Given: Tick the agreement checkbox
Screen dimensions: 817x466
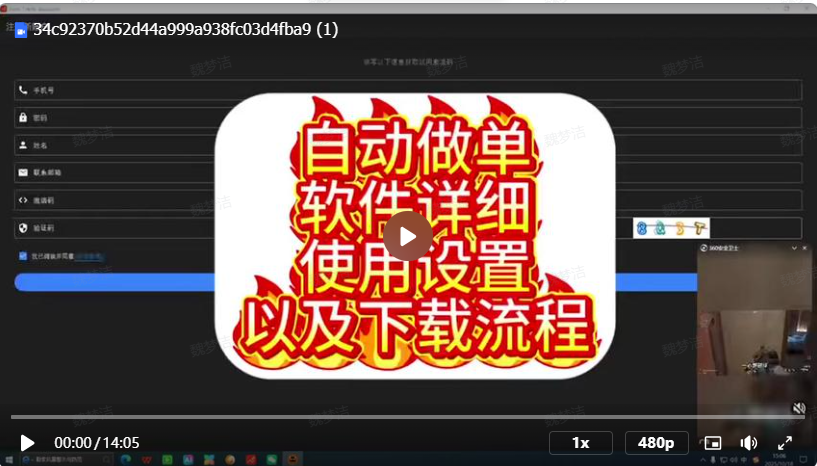Looking at the screenshot, I should pos(23,256).
